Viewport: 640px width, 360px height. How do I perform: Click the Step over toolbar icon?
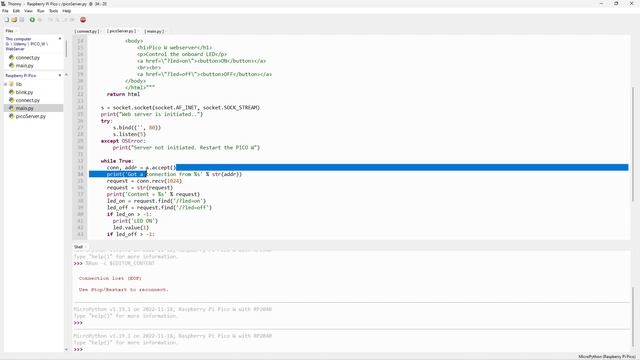pyautogui.click(x=50, y=20)
